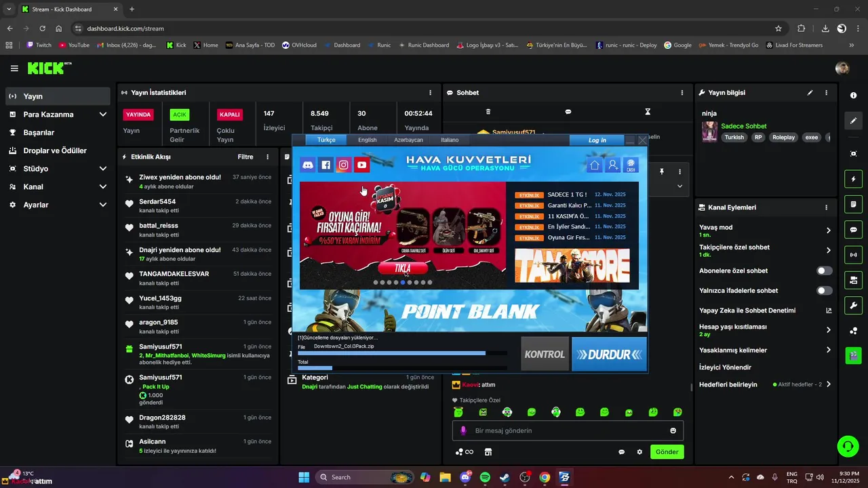Expand Ayarlar sidebar section

coord(103,205)
